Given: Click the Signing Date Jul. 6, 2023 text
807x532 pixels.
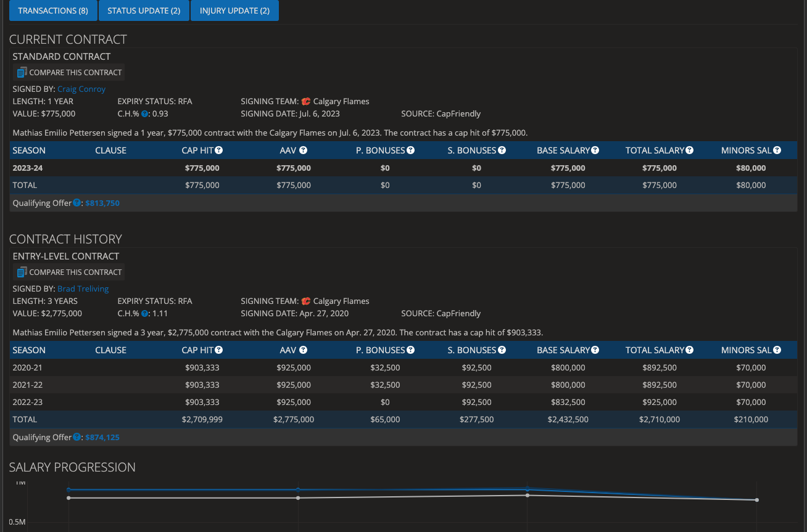Looking at the screenshot, I should (x=290, y=113).
